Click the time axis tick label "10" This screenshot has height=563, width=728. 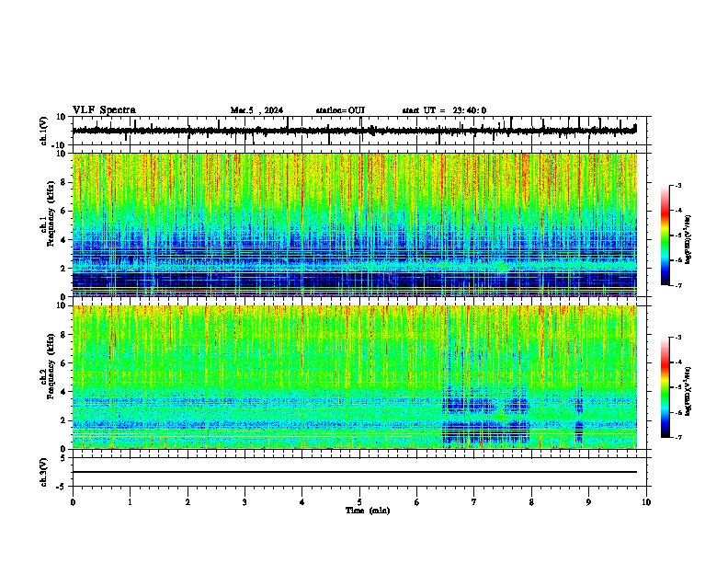point(646,502)
